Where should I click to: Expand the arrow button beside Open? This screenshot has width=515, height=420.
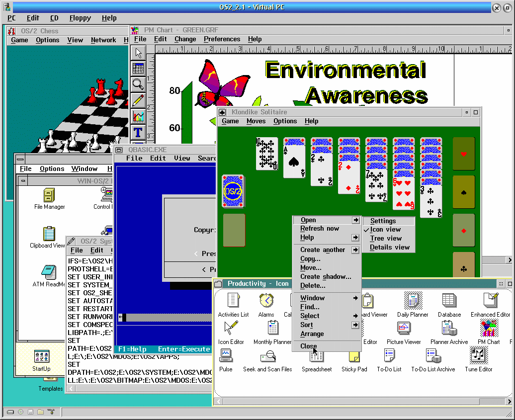coord(355,220)
